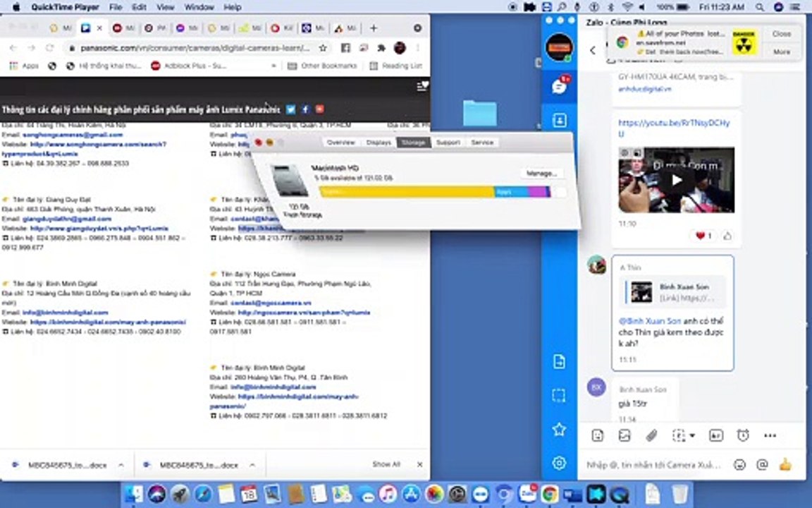The image size is (812, 508).
Task: Select the Service tab in About This Mac
Action: 482,142
